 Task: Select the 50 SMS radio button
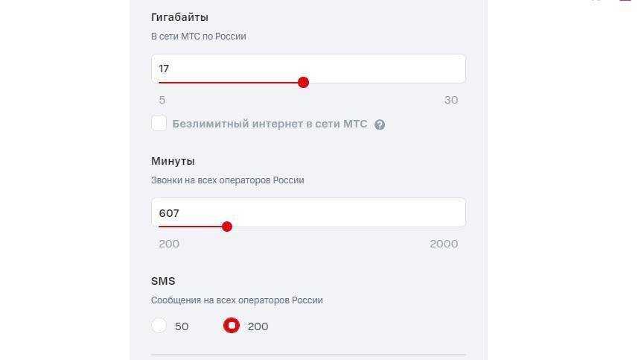click(159, 326)
